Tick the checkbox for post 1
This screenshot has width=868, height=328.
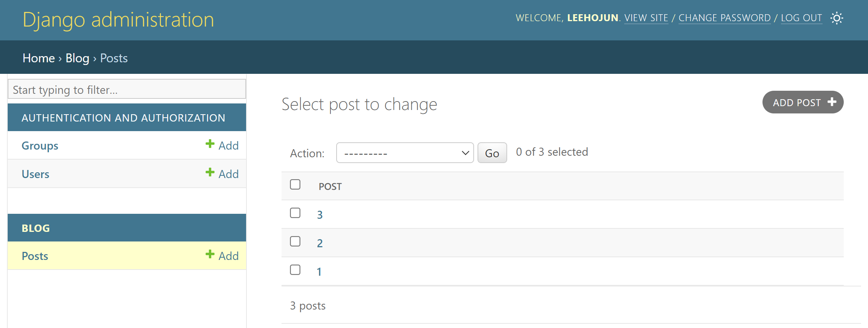pos(295,270)
